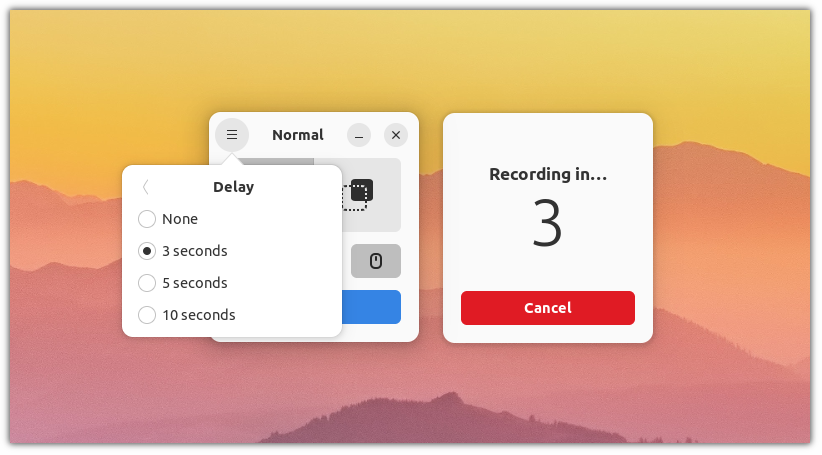
Task: Select the selection area capture mode icon
Action: click(358, 194)
